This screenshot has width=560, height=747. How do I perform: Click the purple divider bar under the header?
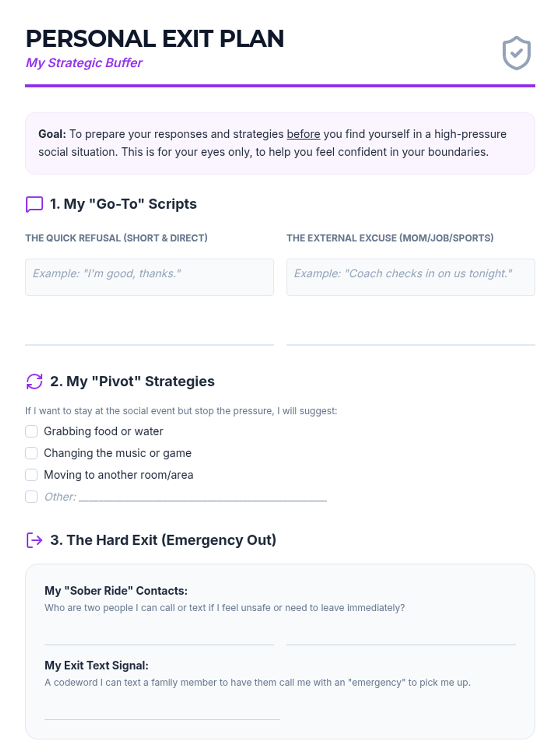pyautogui.click(x=280, y=86)
